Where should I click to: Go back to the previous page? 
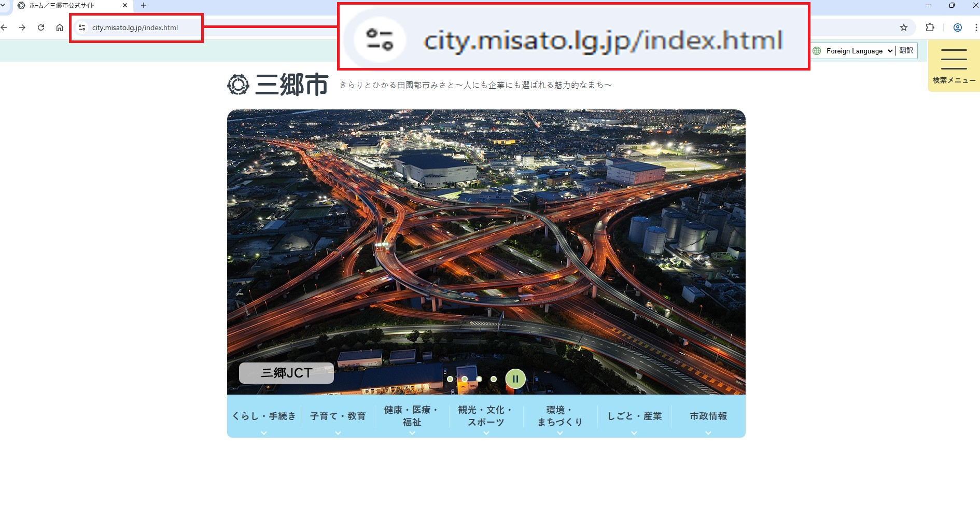pyautogui.click(x=4, y=27)
